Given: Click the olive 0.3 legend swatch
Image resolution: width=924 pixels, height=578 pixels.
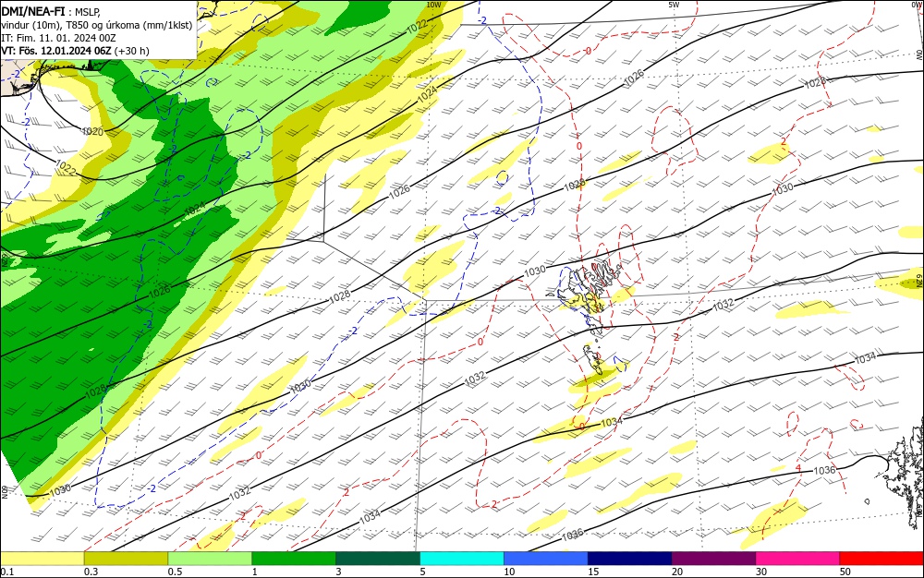Looking at the screenshot, I should [x=126, y=559].
